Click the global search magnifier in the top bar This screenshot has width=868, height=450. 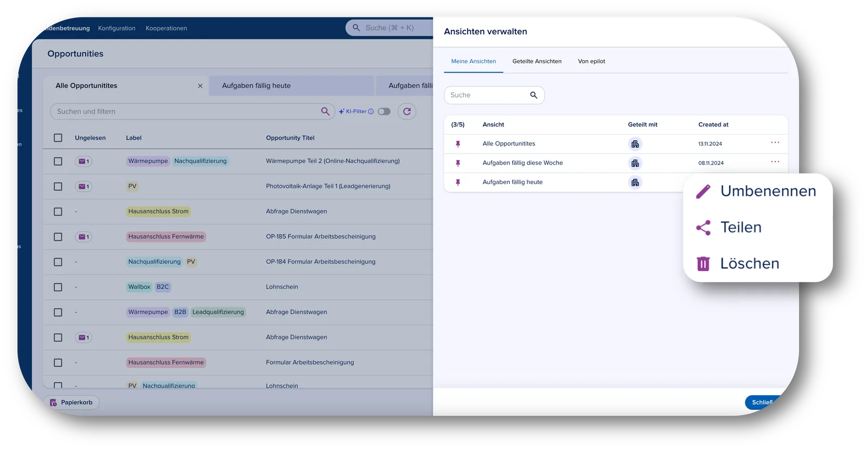click(356, 28)
